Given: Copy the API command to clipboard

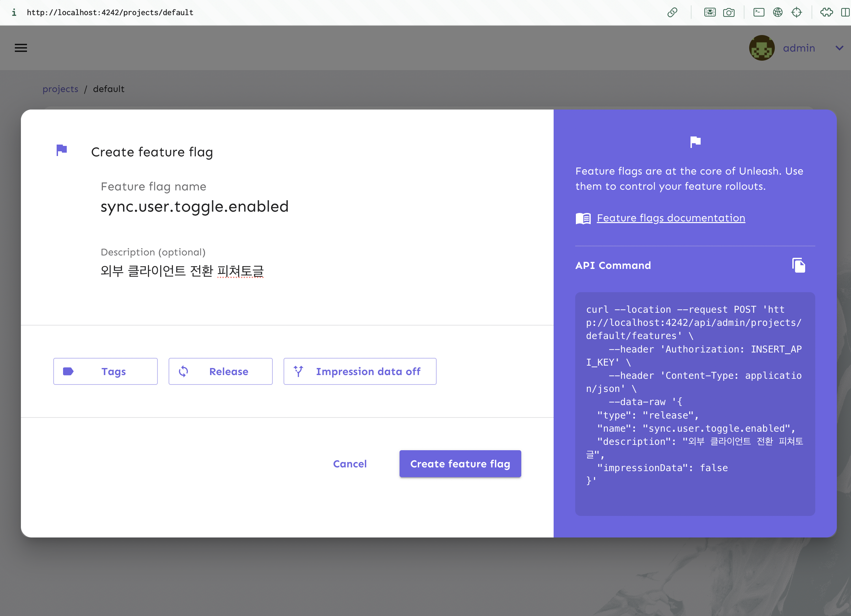Looking at the screenshot, I should [798, 266].
